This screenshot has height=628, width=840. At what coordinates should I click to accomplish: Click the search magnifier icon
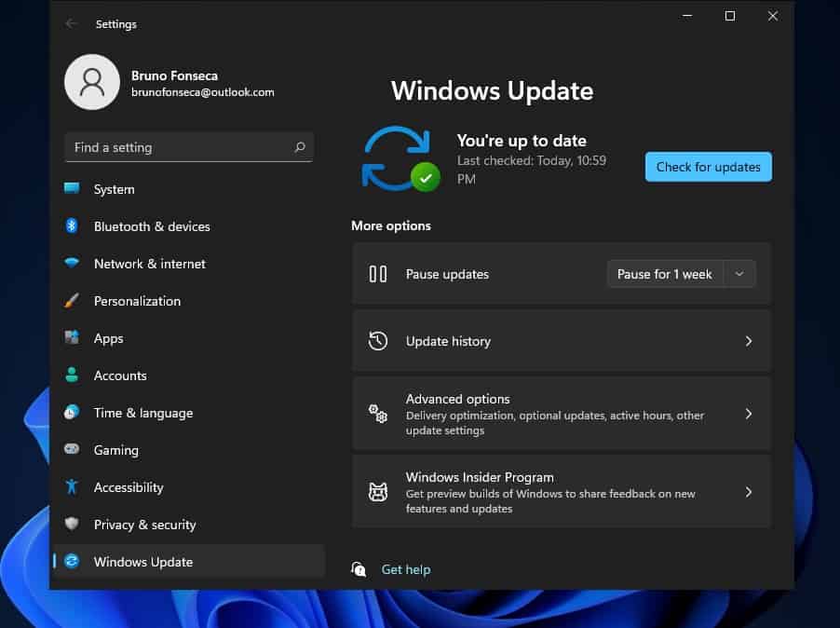300,147
